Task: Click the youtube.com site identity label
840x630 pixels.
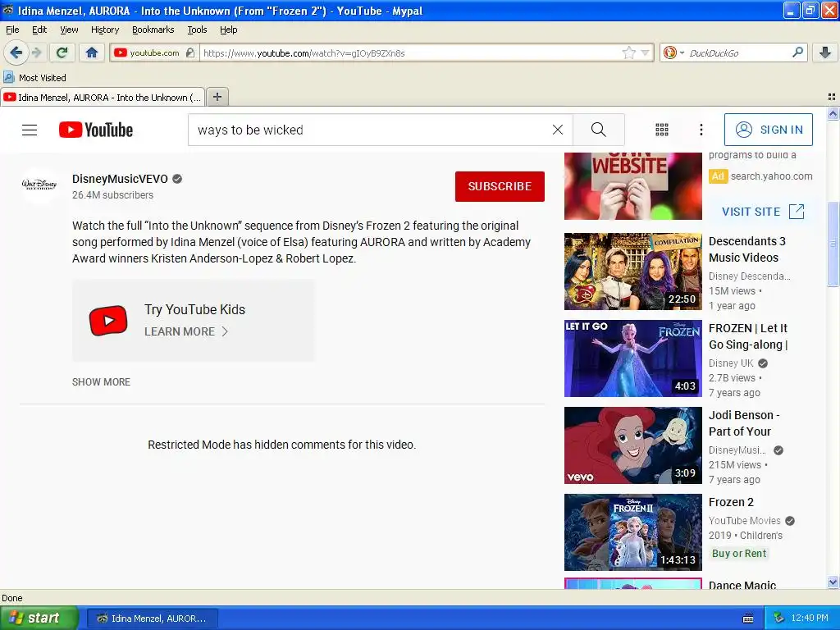Action: click(154, 52)
